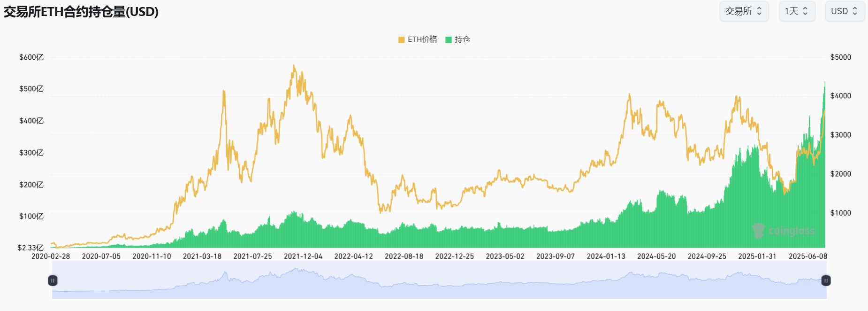Viewport: 868px width, 311px height.
Task: Click the right slider handle icon on the timeline
Action: (x=824, y=281)
